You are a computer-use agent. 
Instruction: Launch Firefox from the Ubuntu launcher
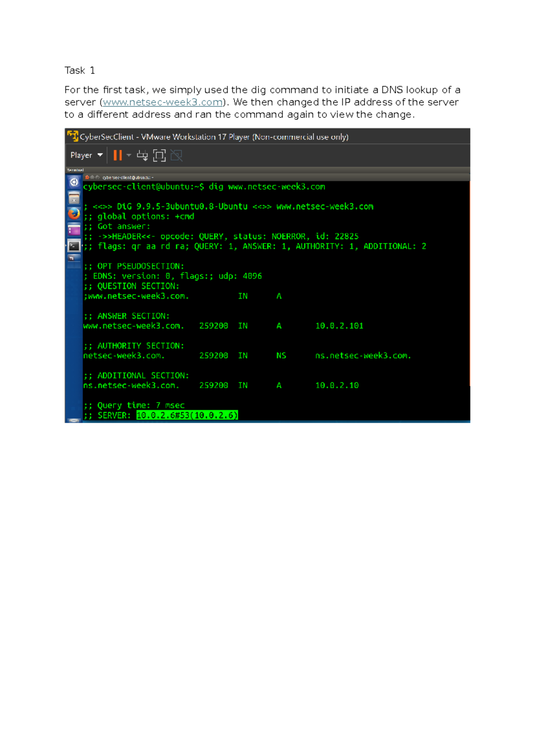[x=74, y=214]
